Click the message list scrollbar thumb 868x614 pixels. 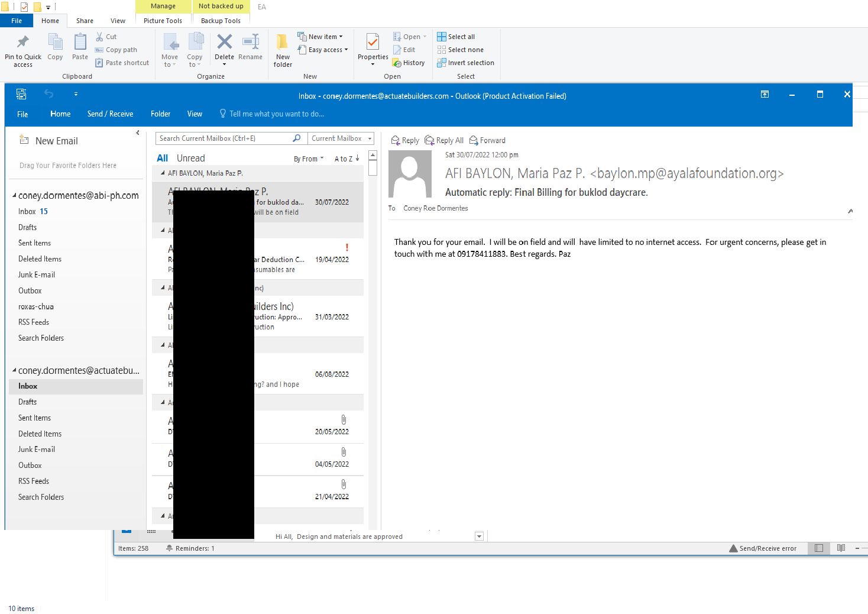click(x=373, y=169)
